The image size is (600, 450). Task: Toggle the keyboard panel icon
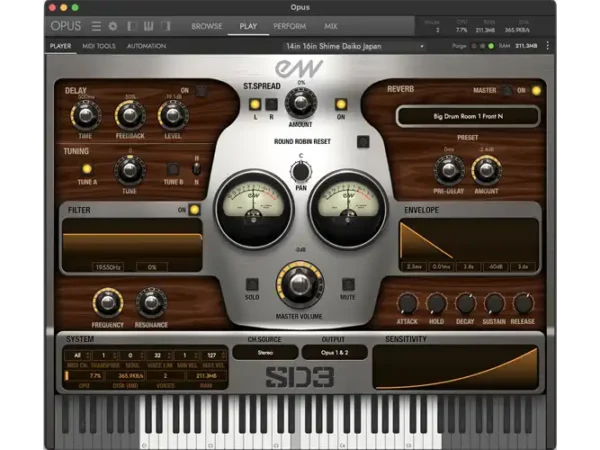coord(148,26)
